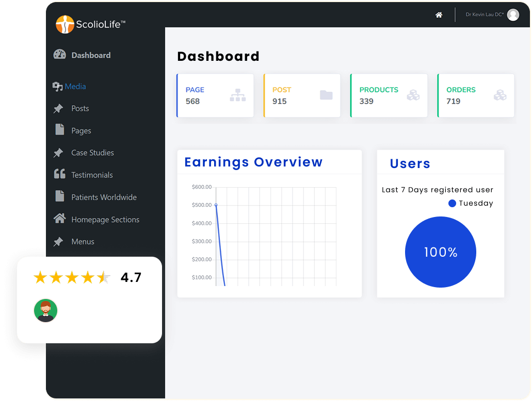Open Dr Kevin Lau profile avatar

pos(513,15)
